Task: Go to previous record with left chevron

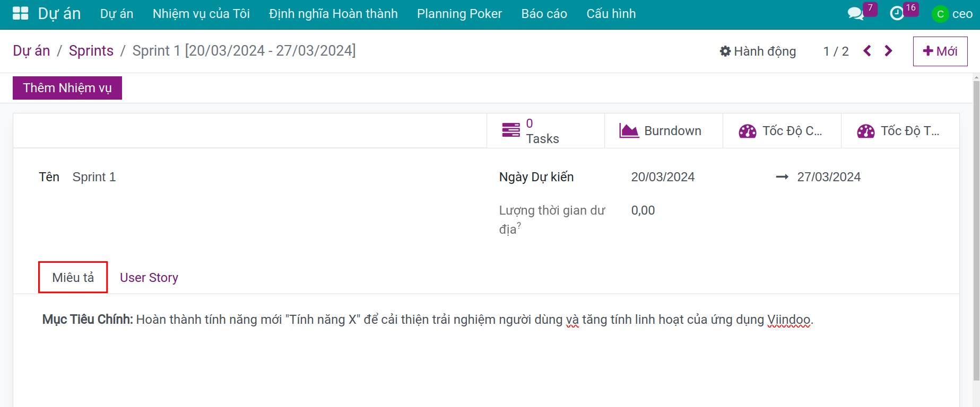Action: pos(868,51)
